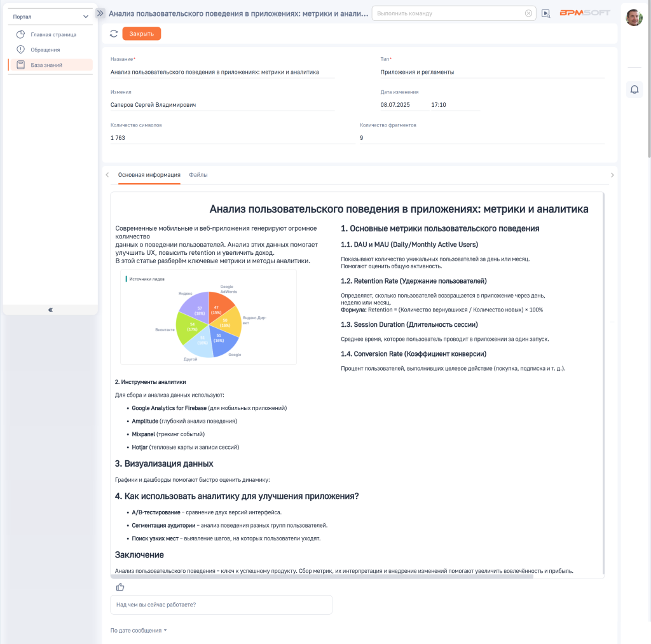The height and width of the screenshot is (644, 651).
Task: Click the Сегментация аудитории bullet
Action: tap(230, 525)
